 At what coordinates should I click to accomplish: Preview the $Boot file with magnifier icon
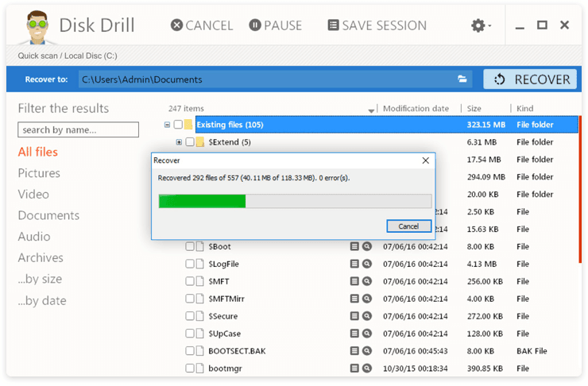(x=367, y=246)
